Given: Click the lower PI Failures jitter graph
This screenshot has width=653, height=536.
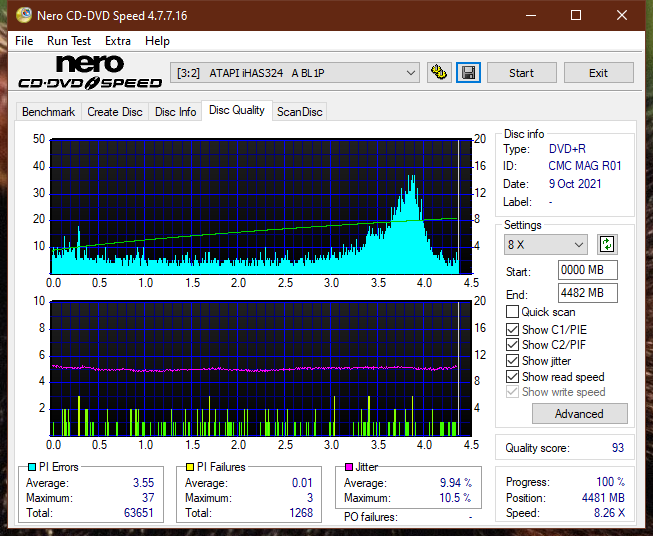Looking at the screenshot, I should coord(261,369).
